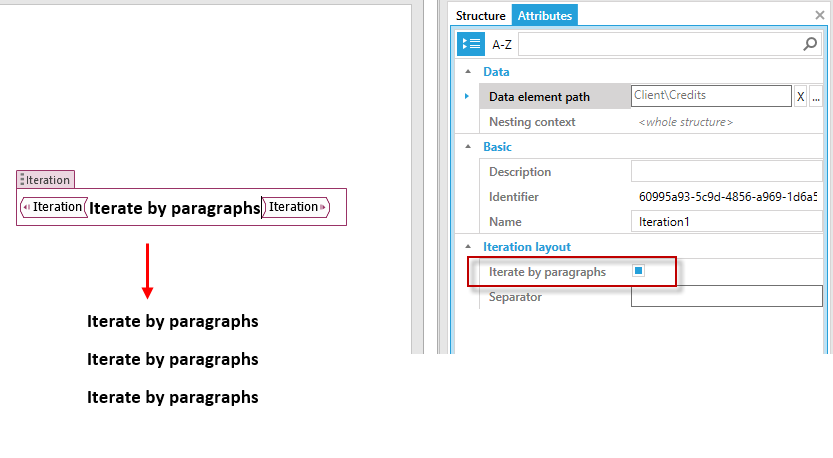Collapse the Iteration layout section
The width and height of the screenshot is (833, 458).
pos(468,247)
